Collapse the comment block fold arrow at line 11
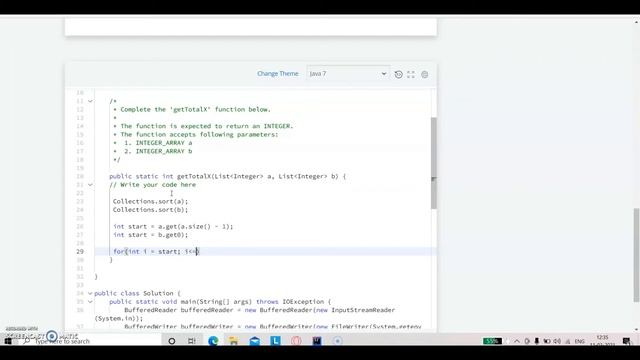Screen dimensions: 640x360 pos(90,101)
